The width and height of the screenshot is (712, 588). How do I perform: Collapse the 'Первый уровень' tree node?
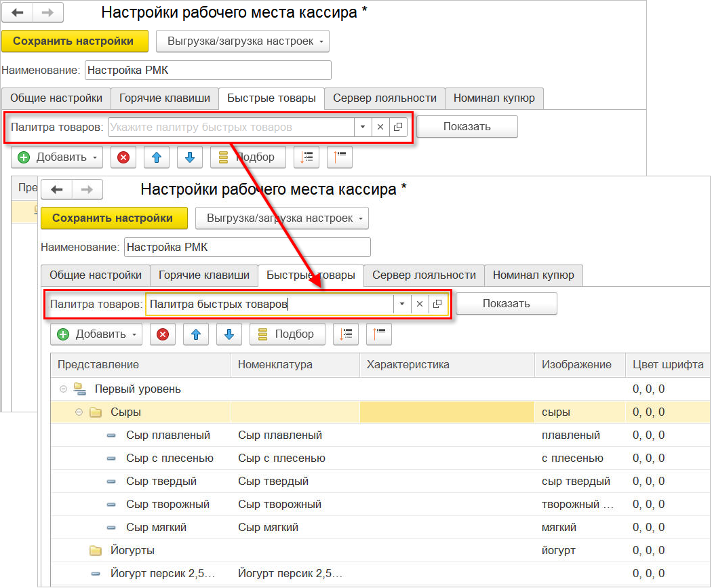[64, 389]
